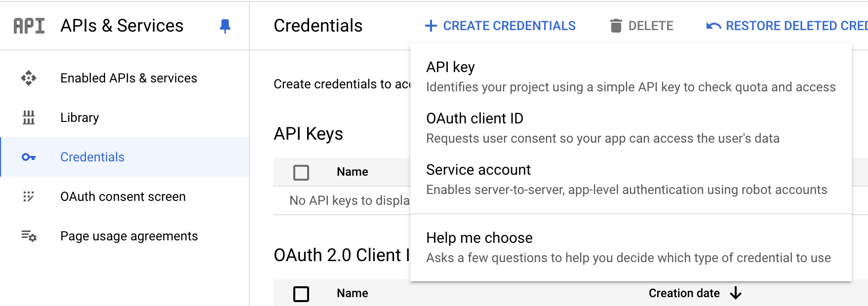Sort by Creation date arrow

pyautogui.click(x=736, y=293)
